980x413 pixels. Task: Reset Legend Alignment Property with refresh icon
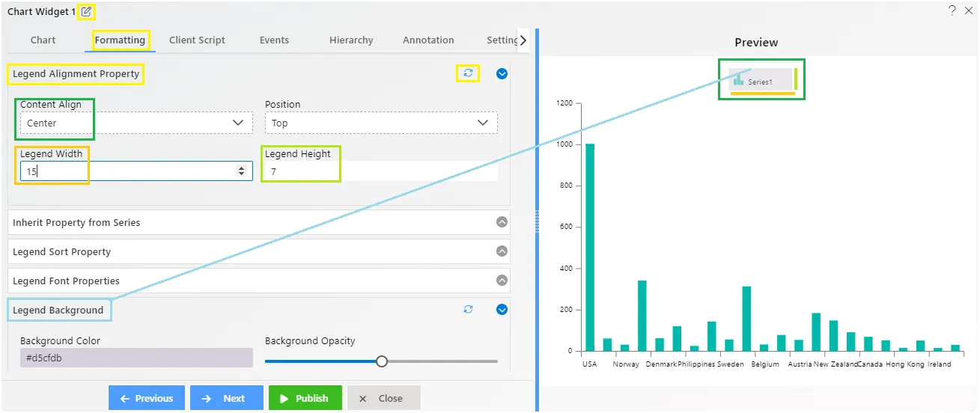coord(468,73)
